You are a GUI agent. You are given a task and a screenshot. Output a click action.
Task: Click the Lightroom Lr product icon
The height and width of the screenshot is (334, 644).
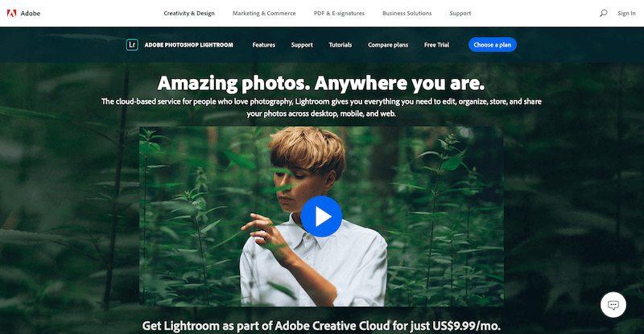click(x=132, y=45)
